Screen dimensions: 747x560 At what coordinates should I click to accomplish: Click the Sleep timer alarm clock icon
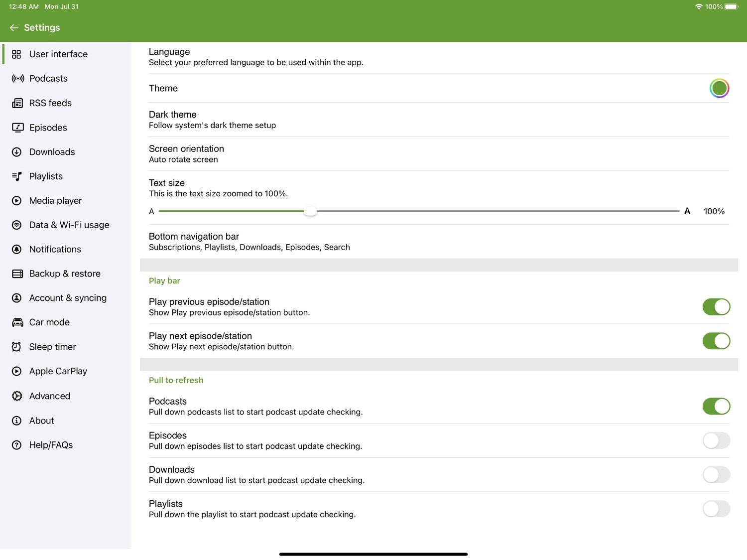click(x=17, y=347)
